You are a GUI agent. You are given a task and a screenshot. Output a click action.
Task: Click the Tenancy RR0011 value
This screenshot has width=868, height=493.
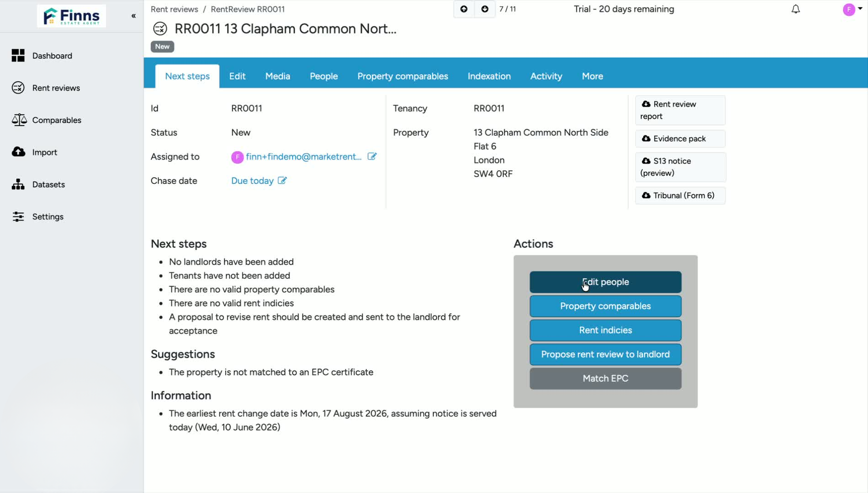click(x=489, y=108)
